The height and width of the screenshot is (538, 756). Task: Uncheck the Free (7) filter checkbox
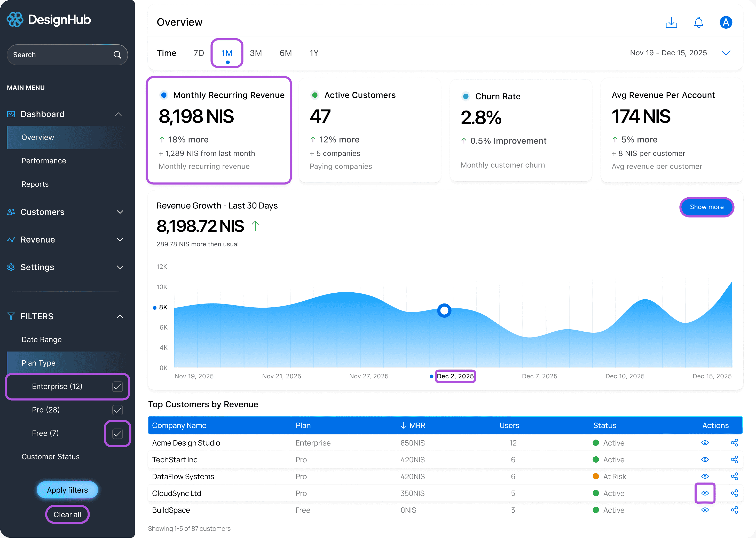[x=117, y=433]
